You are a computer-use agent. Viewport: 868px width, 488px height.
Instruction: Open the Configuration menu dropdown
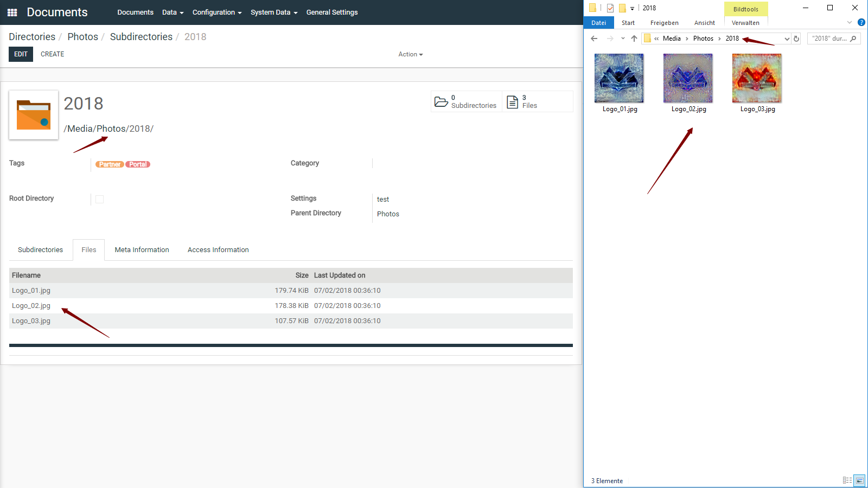point(217,12)
